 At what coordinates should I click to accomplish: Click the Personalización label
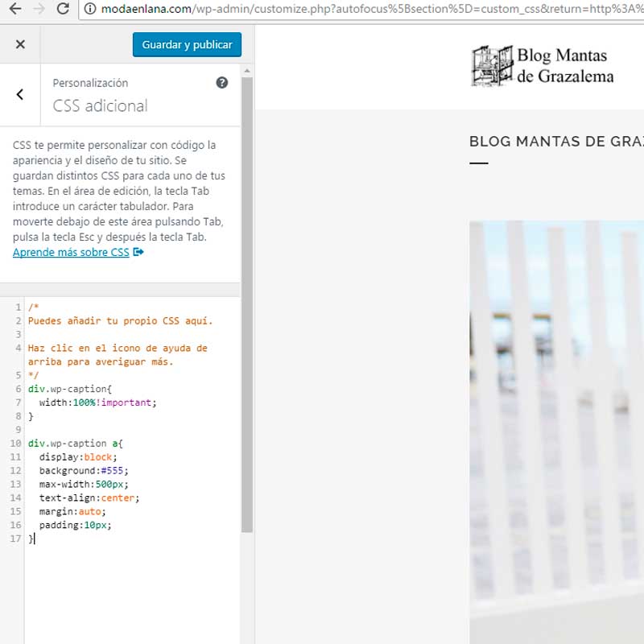pos(90,83)
